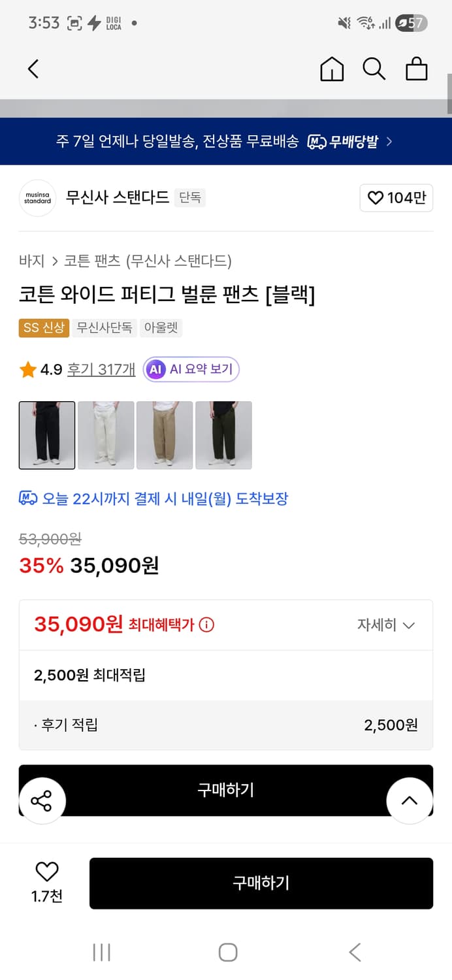Tap the bottom 구매하기 purchase button
Screen dimensions: 452x980
point(261,883)
